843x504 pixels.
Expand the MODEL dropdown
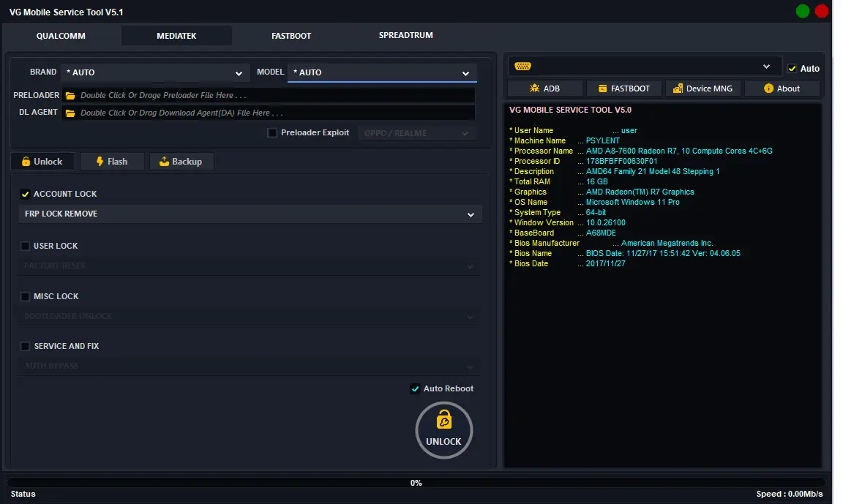click(x=382, y=72)
